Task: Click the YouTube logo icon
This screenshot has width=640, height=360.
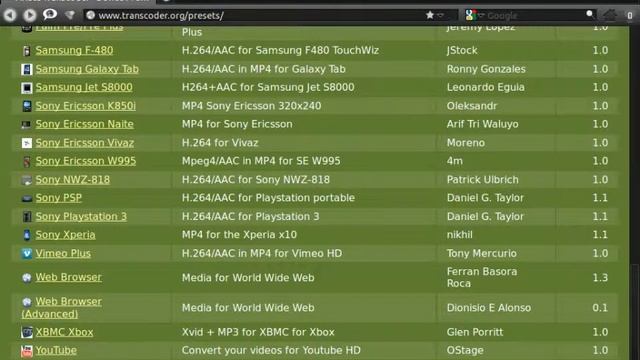Action: (27, 351)
